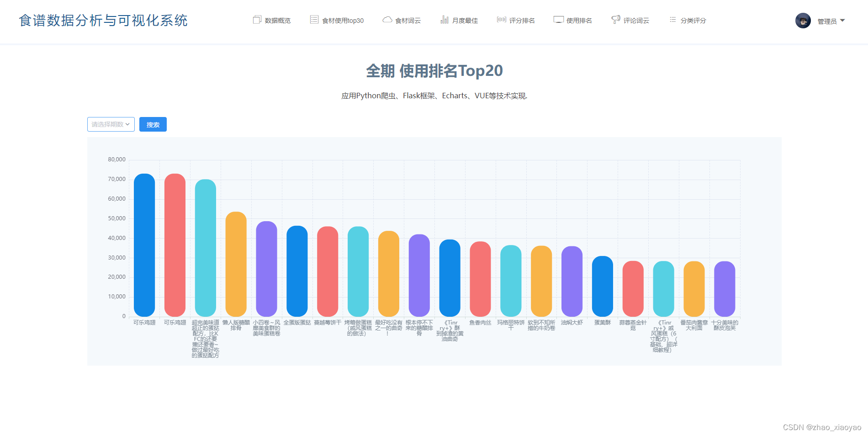Click the red 蒜蓉蒸金针菇 bar

pyautogui.click(x=633, y=289)
